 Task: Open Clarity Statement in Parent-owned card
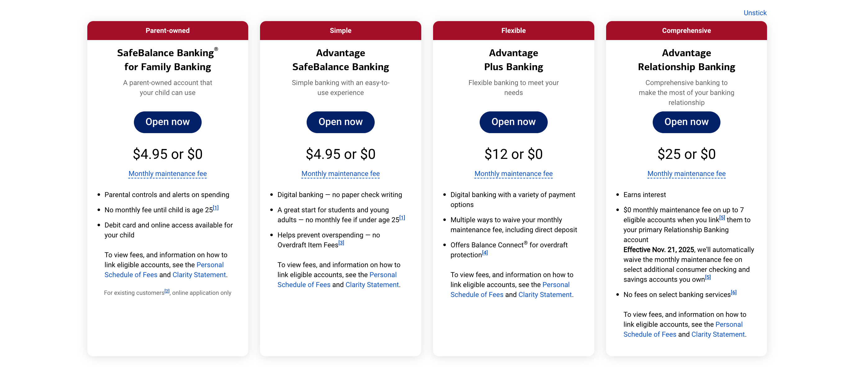[x=199, y=275]
